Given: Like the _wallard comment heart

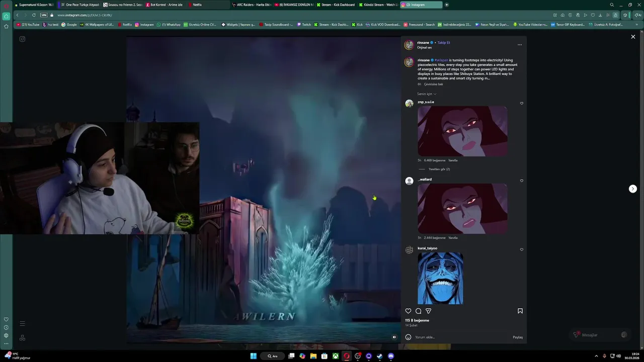Looking at the screenshot, I should click(521, 180).
